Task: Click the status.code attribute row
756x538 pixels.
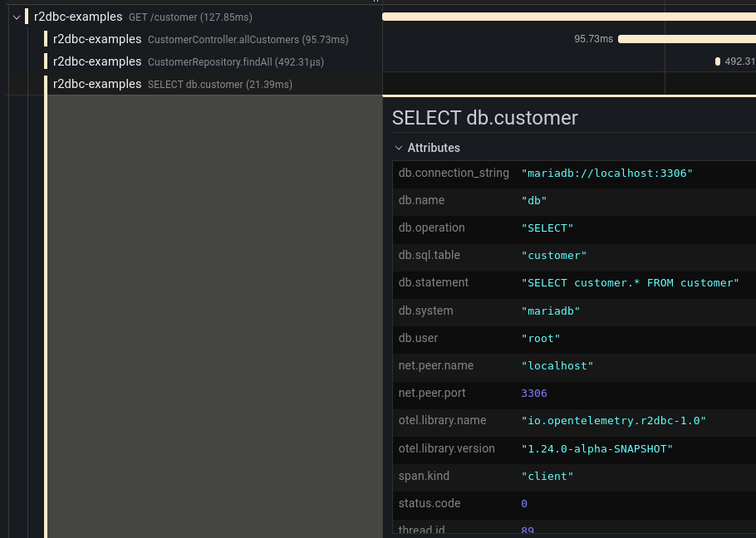Action: (x=573, y=504)
